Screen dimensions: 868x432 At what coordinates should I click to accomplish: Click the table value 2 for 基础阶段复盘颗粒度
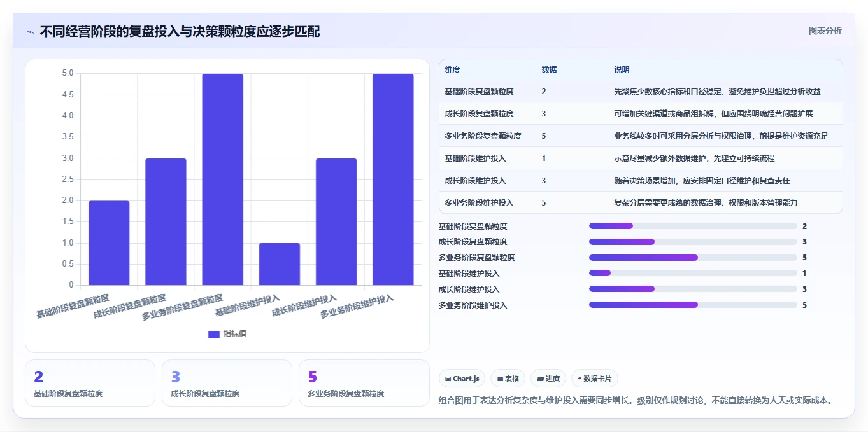[x=544, y=92]
